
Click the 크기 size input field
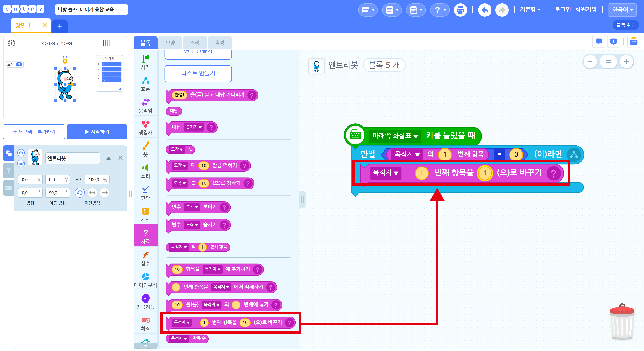tap(97, 180)
